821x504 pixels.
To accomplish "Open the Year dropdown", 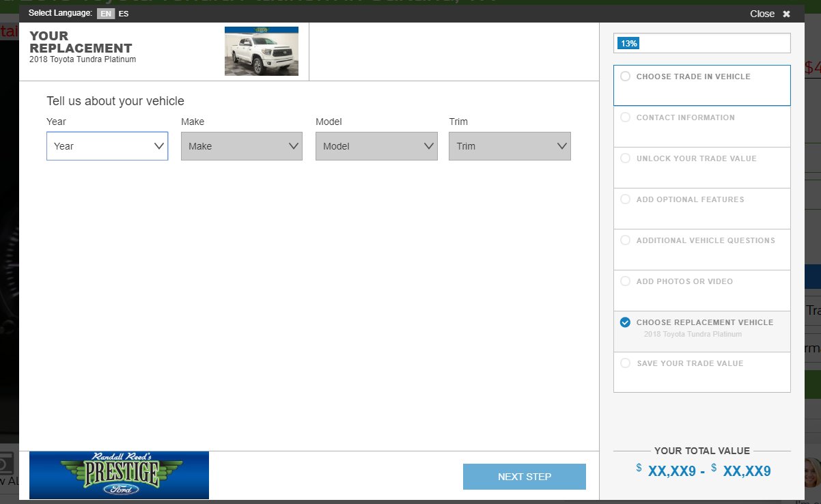I will pyautogui.click(x=107, y=146).
